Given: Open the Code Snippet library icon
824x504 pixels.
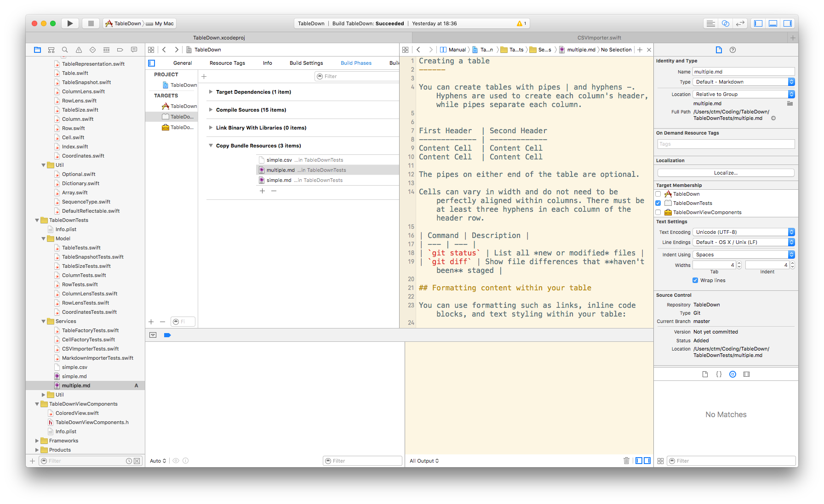Looking at the screenshot, I should coord(719,374).
